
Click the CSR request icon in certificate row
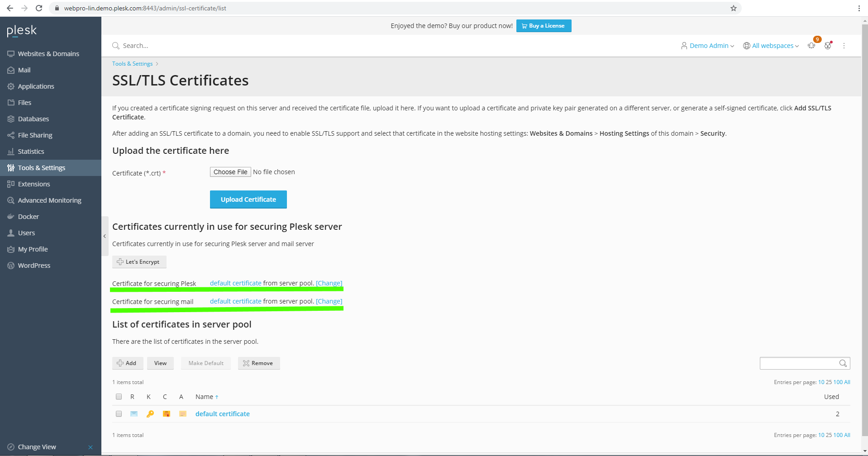[x=134, y=414]
